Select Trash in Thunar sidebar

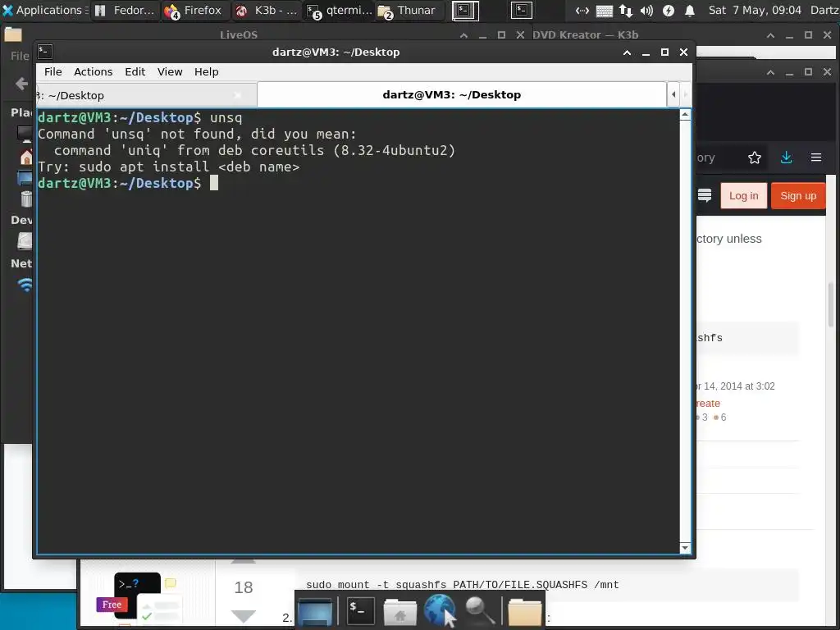tap(25, 199)
